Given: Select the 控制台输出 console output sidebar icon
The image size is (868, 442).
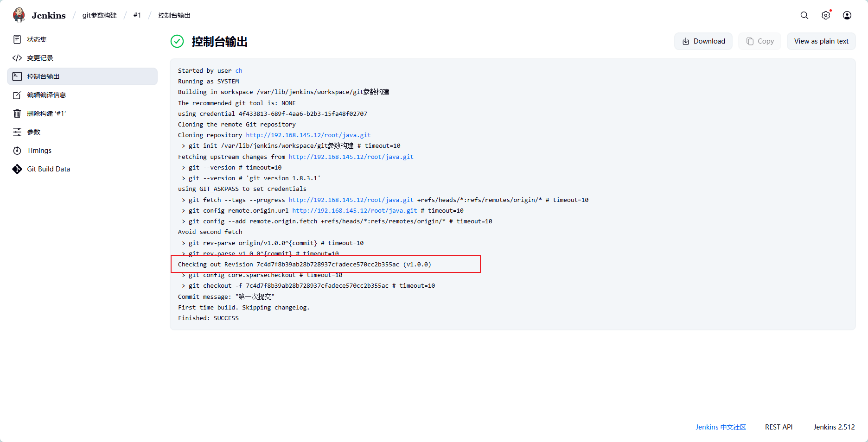Looking at the screenshot, I should (x=44, y=76).
